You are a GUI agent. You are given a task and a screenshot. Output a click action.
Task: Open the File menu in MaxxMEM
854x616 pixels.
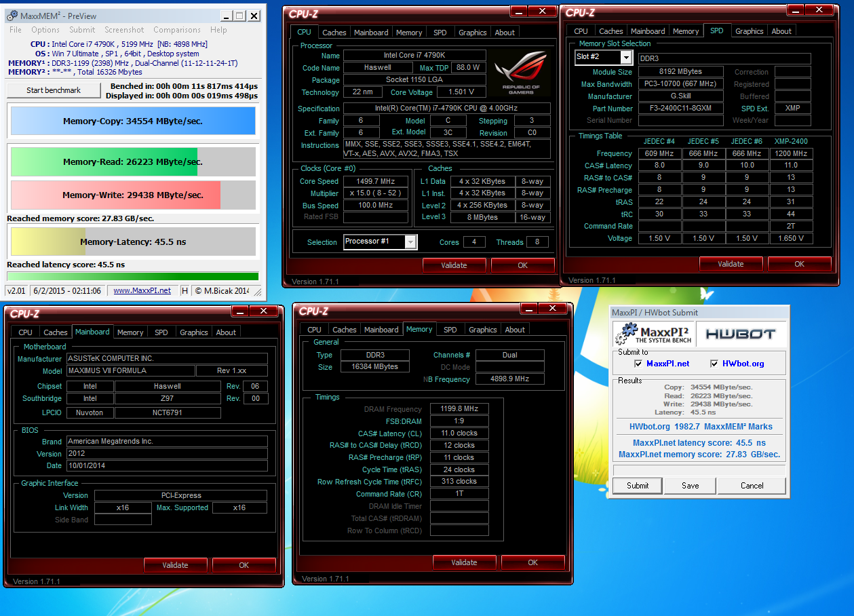16,30
